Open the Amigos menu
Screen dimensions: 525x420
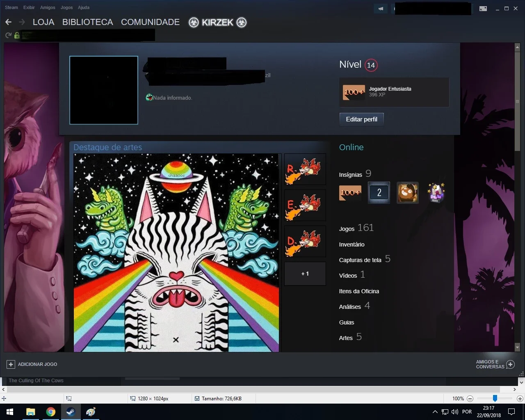(x=48, y=7)
